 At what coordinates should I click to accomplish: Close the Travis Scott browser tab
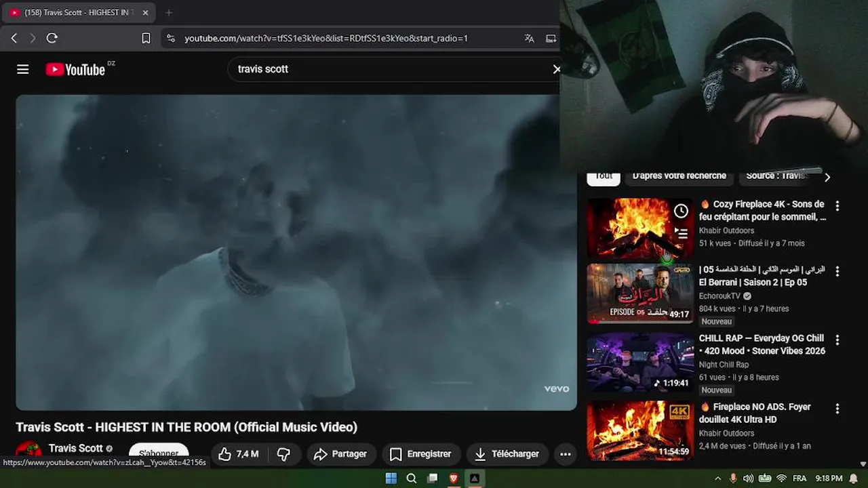click(145, 12)
